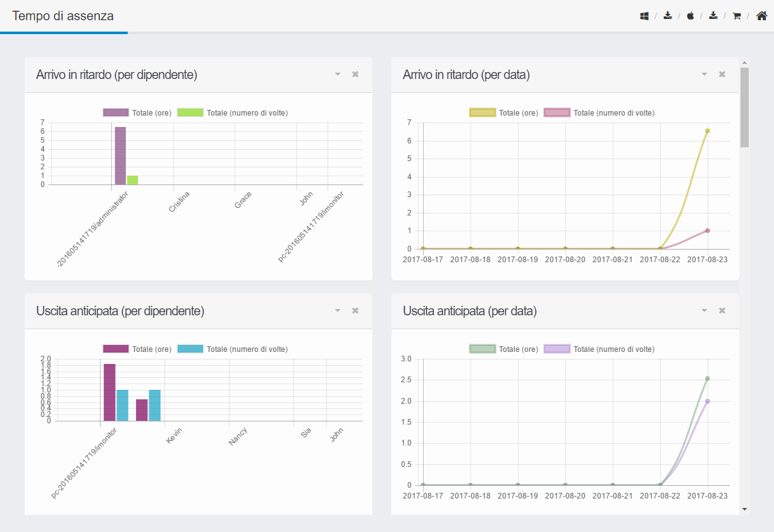Click the Apple logo icon in header
The image size is (774, 532).
point(691,16)
